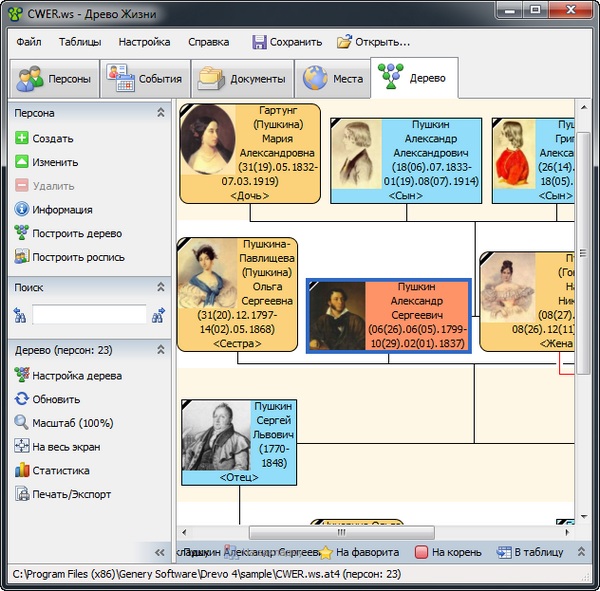Open person Информация via info icon
Screen dimensions: 600x591
point(21,210)
